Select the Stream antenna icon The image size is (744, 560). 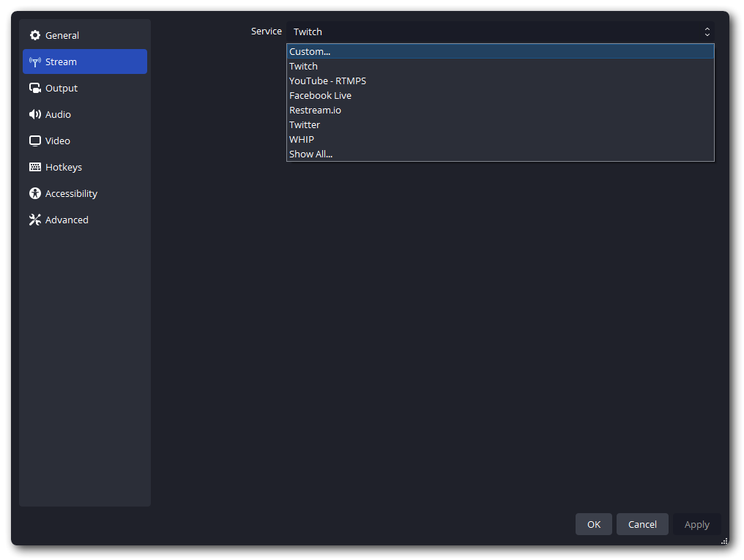tap(35, 61)
